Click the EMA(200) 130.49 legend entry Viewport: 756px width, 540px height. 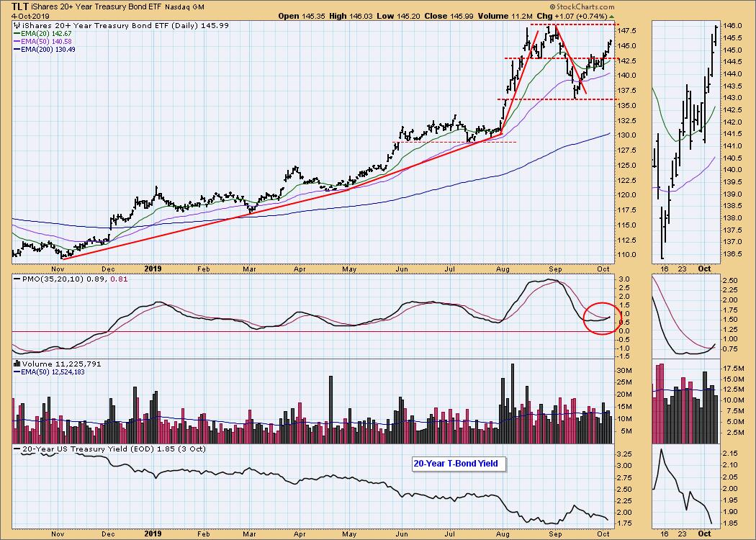pos(45,49)
